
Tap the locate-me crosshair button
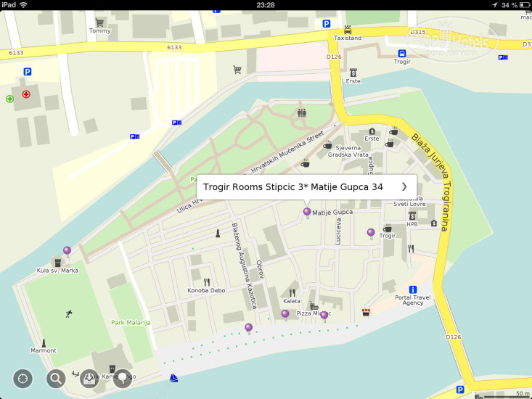[x=22, y=378]
